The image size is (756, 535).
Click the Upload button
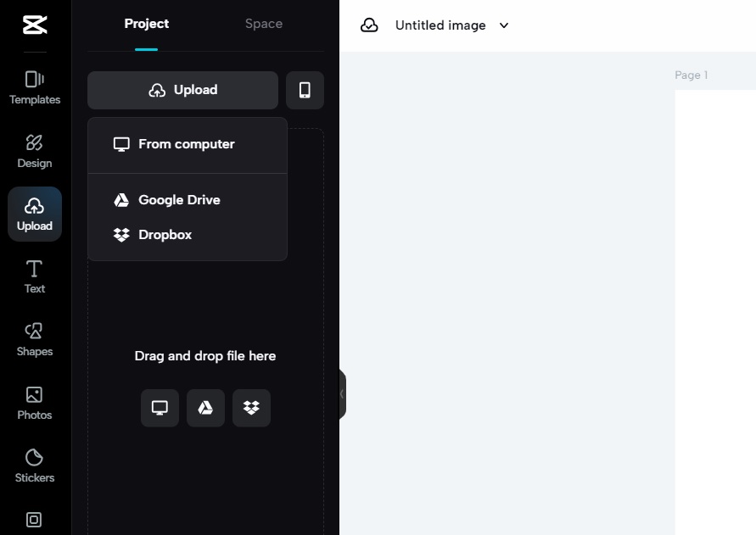coord(182,90)
